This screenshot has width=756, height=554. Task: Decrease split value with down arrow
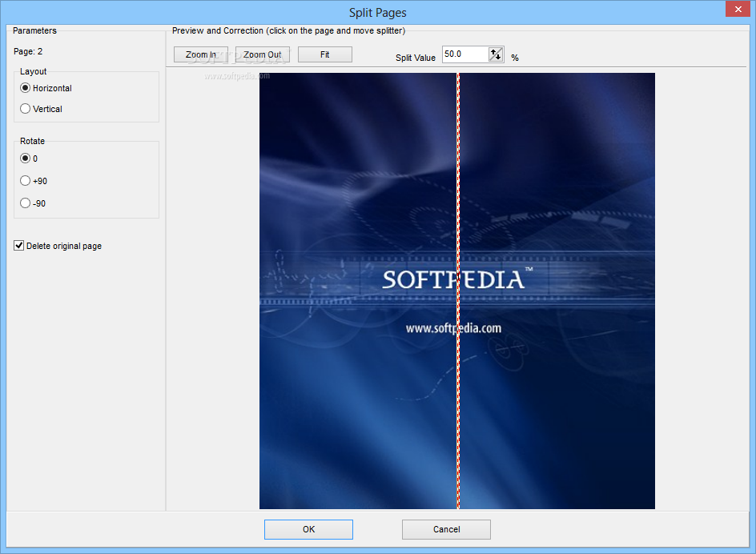tap(497, 58)
